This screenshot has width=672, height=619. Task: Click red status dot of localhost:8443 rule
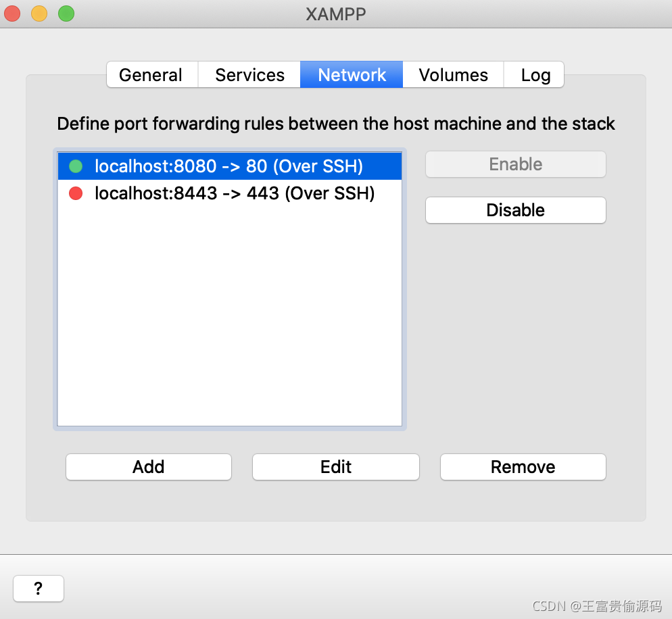[76, 194]
